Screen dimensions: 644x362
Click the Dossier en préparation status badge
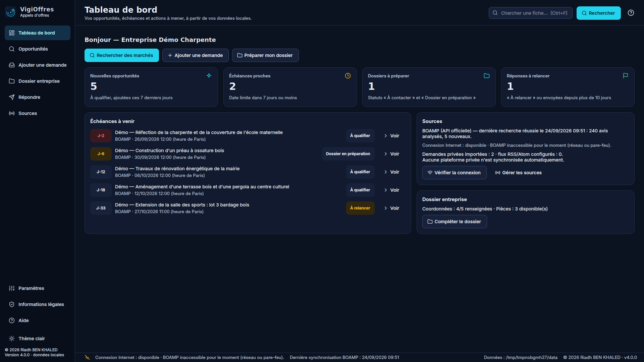pos(348,154)
